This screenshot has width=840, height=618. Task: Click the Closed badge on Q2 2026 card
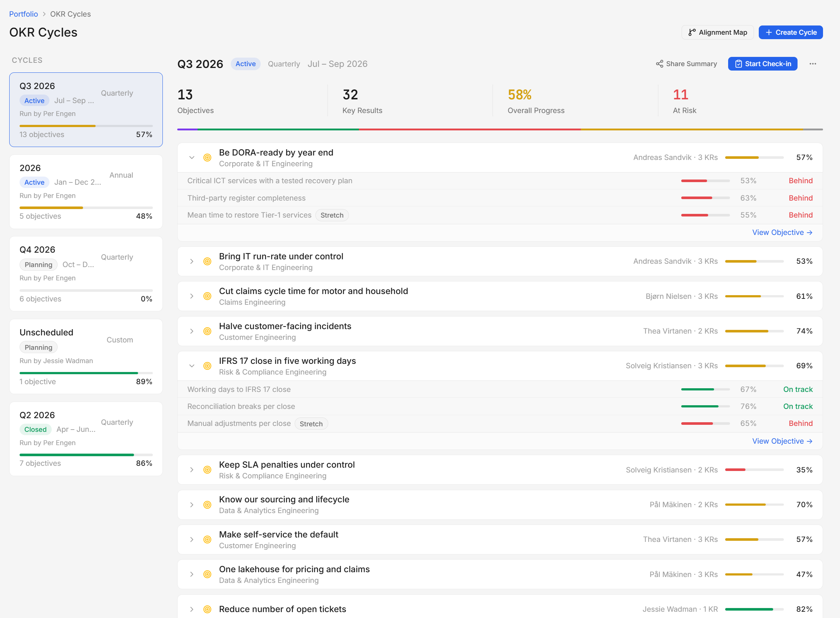(35, 430)
